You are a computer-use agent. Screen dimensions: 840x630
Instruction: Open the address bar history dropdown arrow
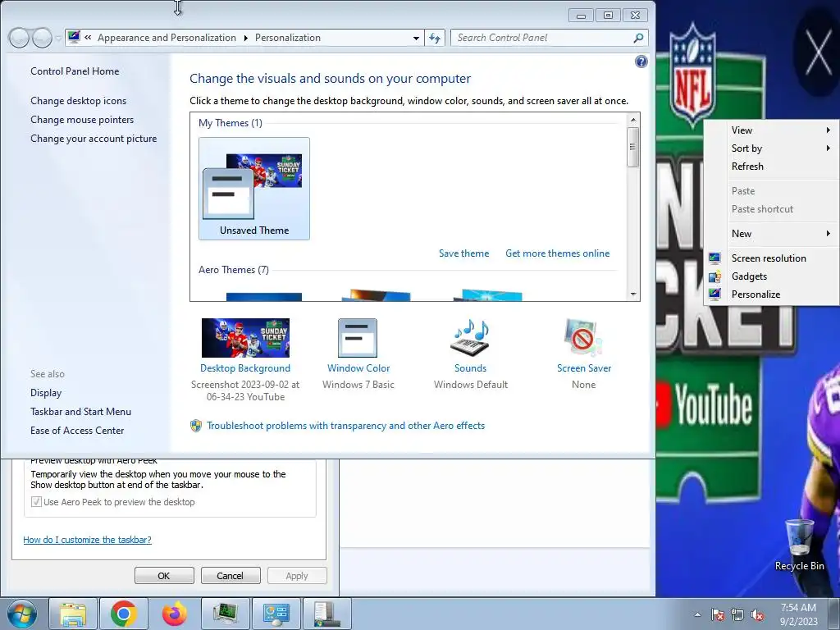coord(416,39)
